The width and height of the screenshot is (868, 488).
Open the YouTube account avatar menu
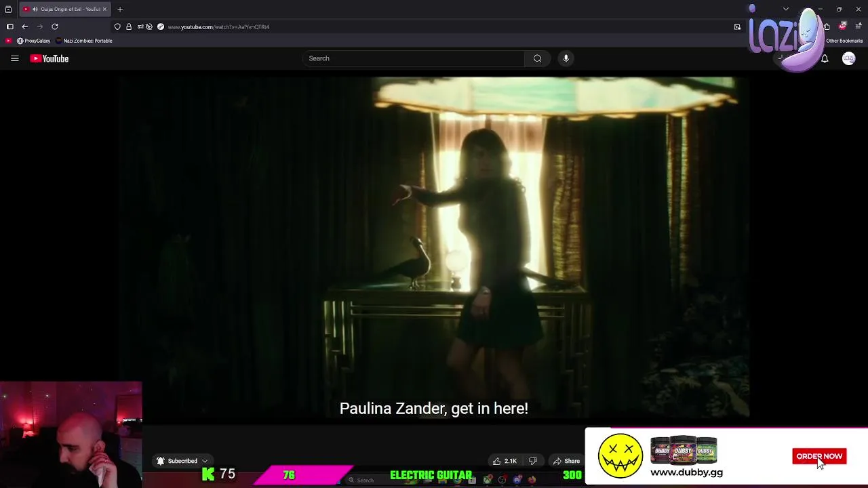point(848,59)
